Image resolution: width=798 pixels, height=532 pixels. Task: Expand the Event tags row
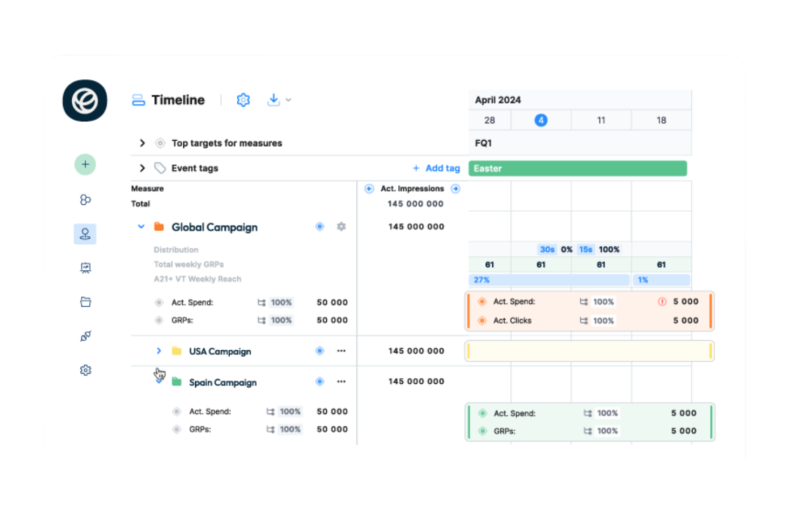tap(142, 168)
